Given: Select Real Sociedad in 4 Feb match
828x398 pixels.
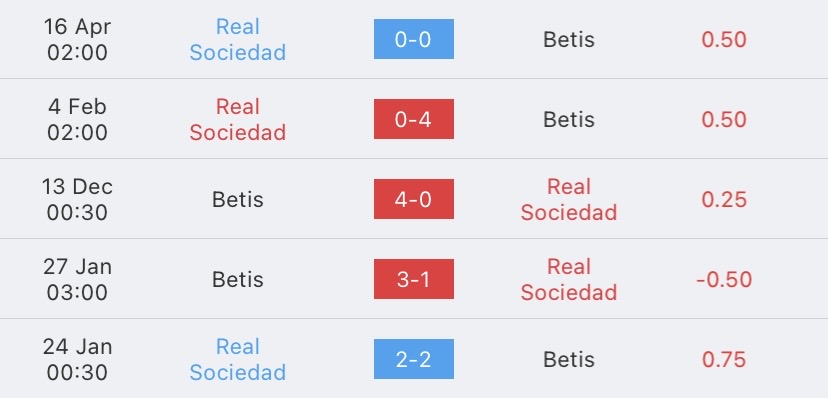Looking at the screenshot, I should coord(238,119).
